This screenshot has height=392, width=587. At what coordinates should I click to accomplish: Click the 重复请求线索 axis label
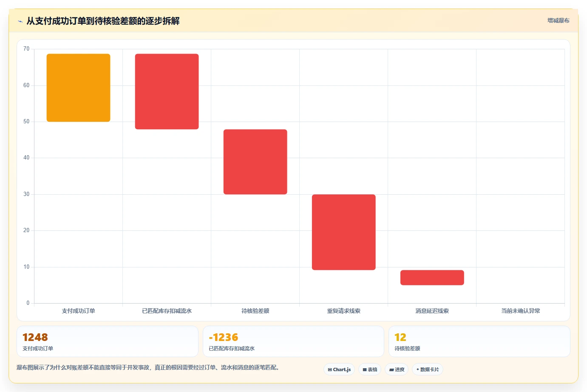tap(344, 311)
